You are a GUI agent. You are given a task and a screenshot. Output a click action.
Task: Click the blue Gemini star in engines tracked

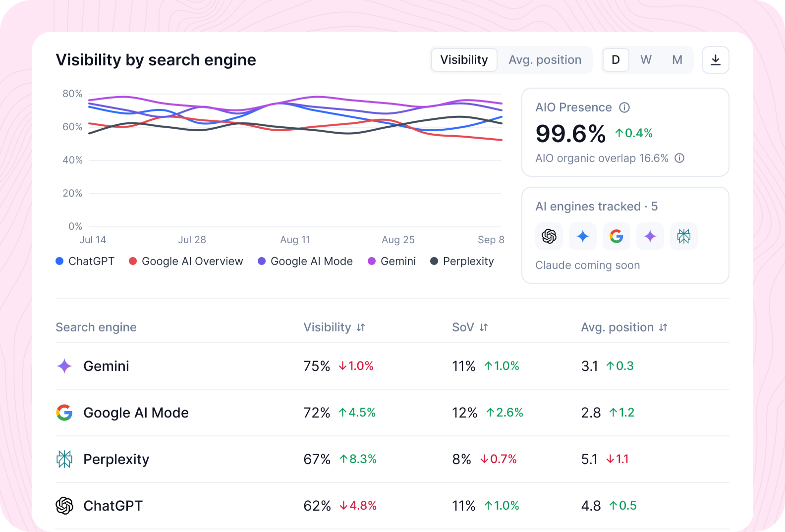click(x=583, y=236)
